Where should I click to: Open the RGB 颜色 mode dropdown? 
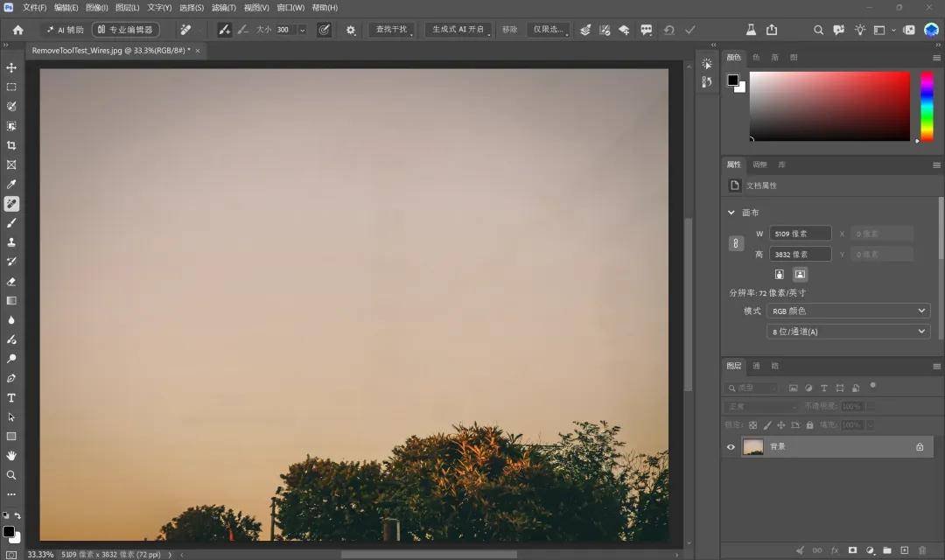pyautogui.click(x=848, y=311)
